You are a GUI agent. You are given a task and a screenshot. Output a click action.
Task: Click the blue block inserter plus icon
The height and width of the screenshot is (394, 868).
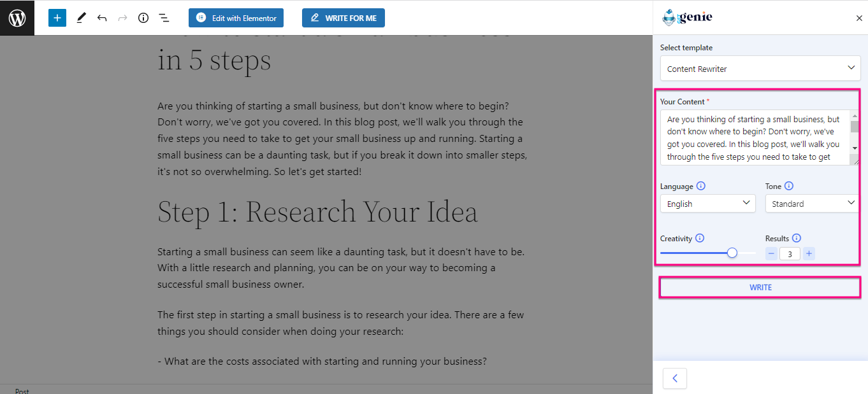57,18
